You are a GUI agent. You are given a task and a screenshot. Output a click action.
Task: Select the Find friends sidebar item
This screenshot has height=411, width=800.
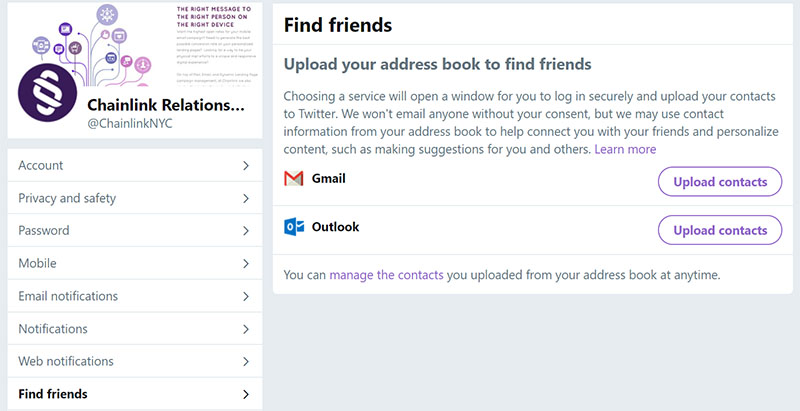tap(135, 394)
